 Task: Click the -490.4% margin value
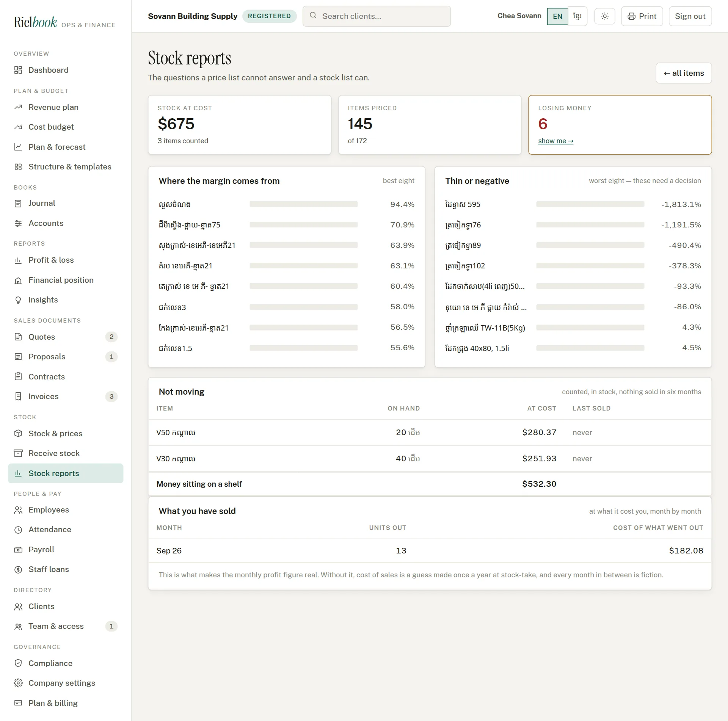[x=685, y=245]
